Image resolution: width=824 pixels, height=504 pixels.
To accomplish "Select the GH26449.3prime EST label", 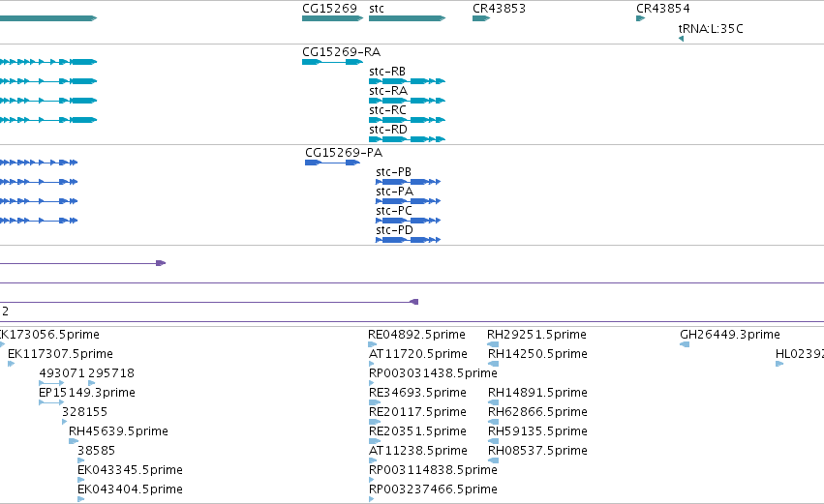I will coord(730,335).
